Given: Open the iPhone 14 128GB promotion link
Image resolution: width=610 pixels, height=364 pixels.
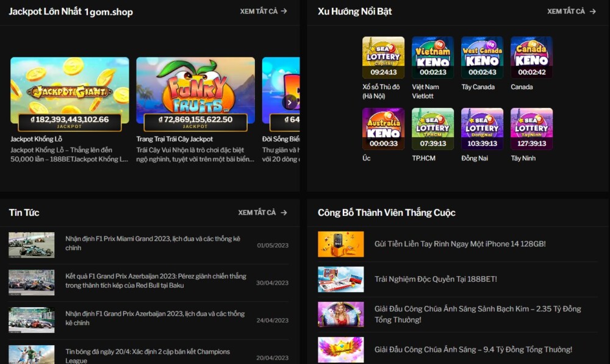Looking at the screenshot, I should click(x=460, y=244).
